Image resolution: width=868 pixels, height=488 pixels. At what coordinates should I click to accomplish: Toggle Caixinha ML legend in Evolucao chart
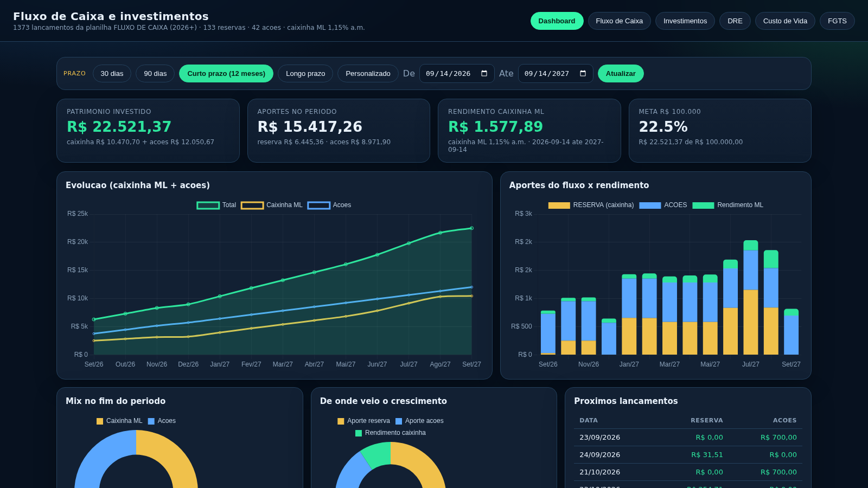coord(272,205)
